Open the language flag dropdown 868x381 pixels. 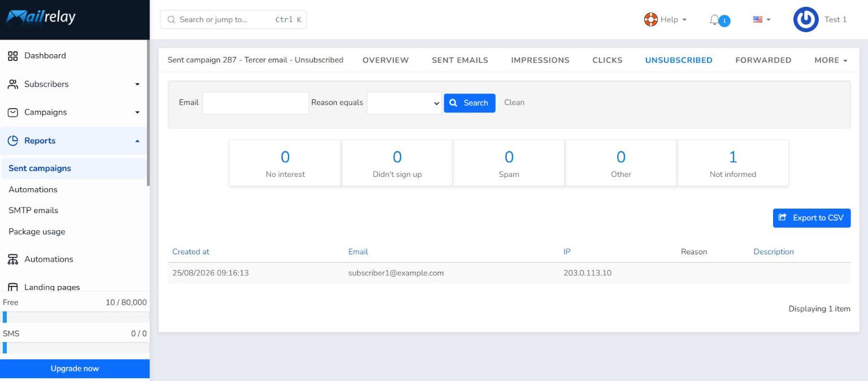point(762,20)
